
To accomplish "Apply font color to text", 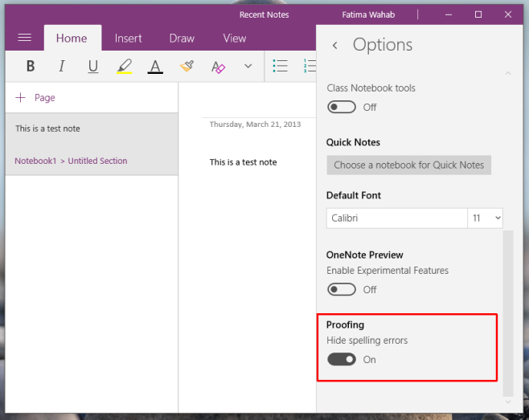I will (x=155, y=66).
